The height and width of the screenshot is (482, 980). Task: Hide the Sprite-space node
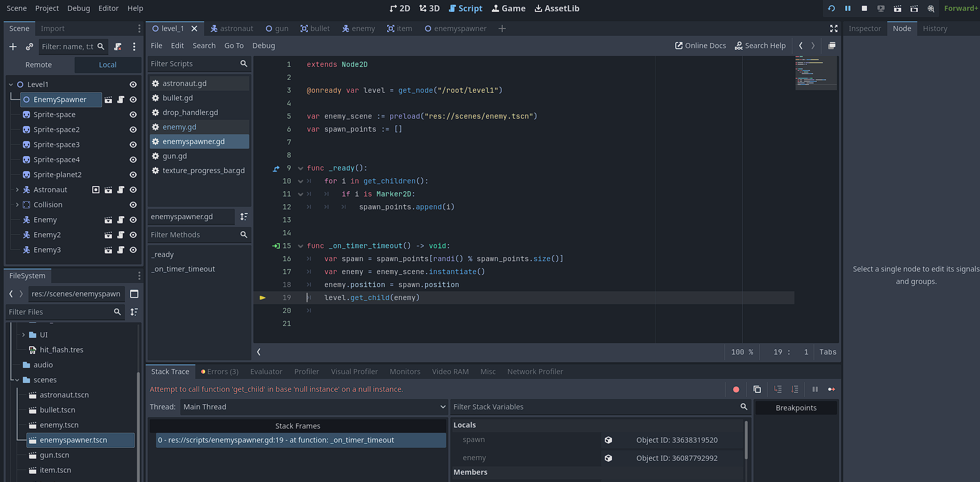[133, 115]
